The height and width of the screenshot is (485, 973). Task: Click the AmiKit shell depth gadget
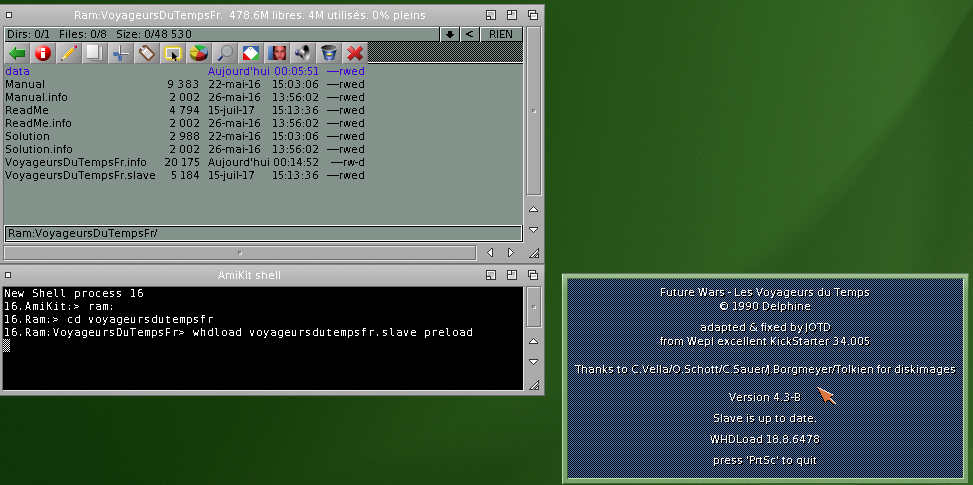pos(533,275)
